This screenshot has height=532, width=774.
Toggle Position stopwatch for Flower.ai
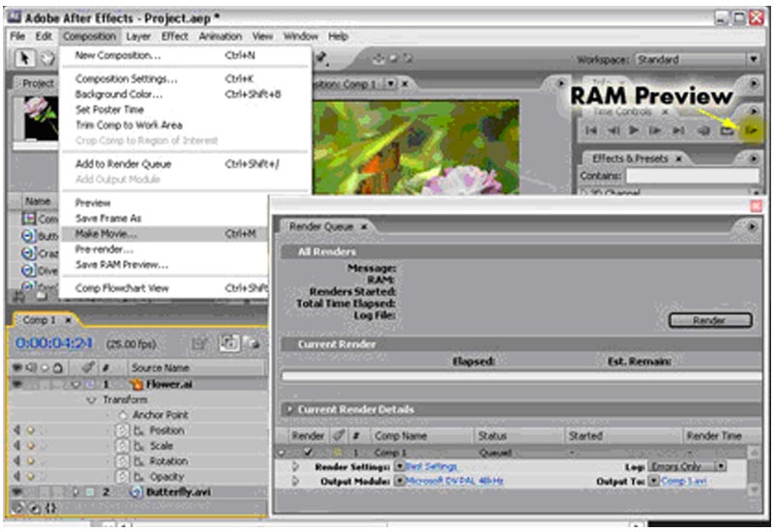(x=122, y=430)
